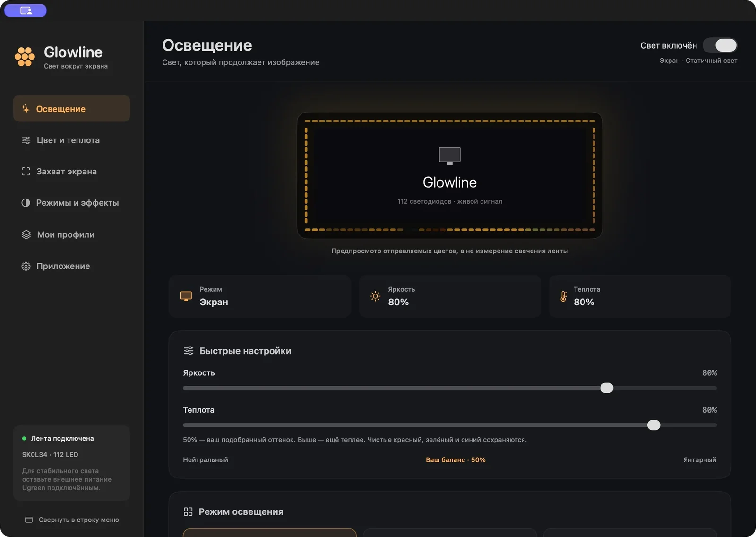
Task: Click the Режим Экран summary card
Action: 260,296
